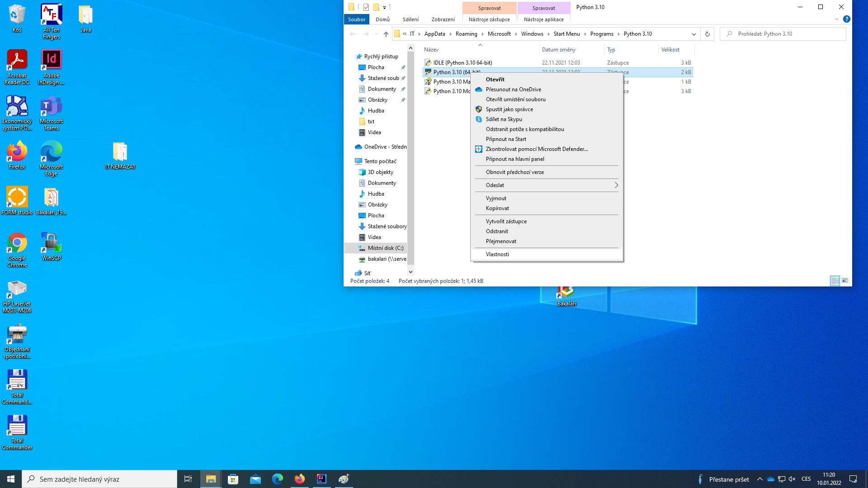Open Microsoft Store from the taskbar
Screen dimensions: 868x488
click(x=233, y=479)
